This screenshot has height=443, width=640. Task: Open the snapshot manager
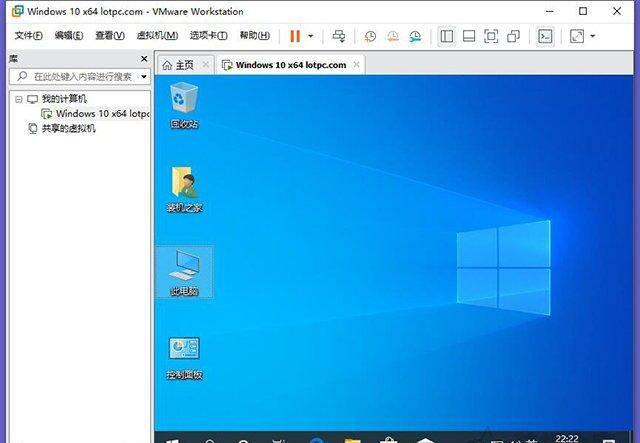415,36
